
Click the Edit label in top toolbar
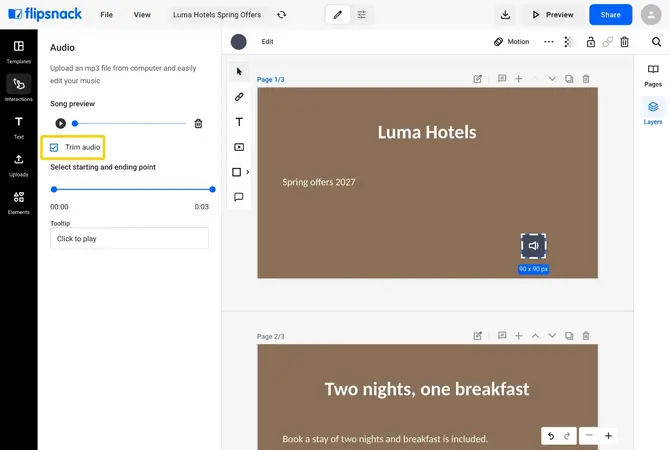267,42
